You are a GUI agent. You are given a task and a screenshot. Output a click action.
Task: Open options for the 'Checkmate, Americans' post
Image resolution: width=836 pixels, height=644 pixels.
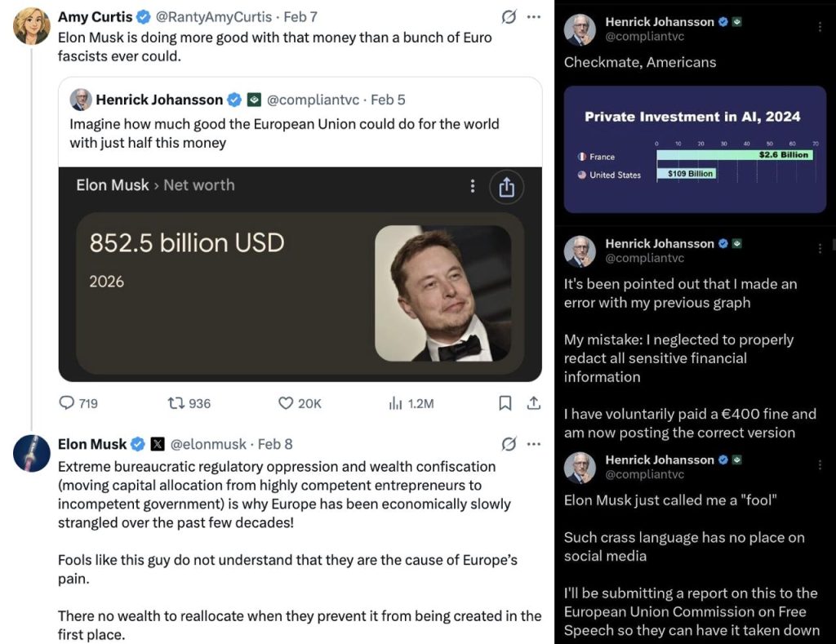tap(820, 28)
